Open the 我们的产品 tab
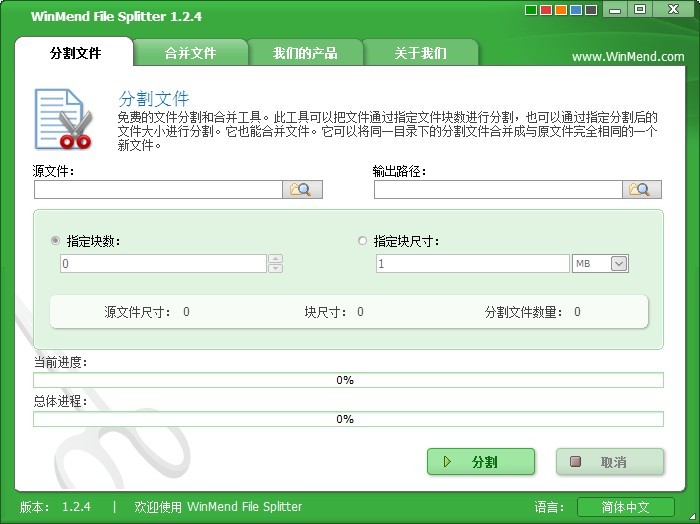Image resolution: width=700 pixels, height=524 pixels. coord(305,53)
